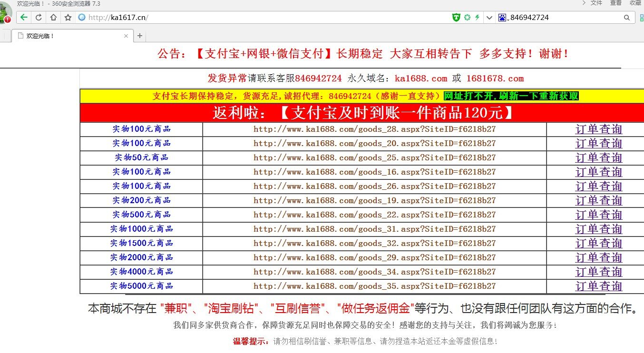Image resolution: width=644 pixels, height=353 pixels.
Task: Bookmark this page with the star icon
Action: point(68,18)
